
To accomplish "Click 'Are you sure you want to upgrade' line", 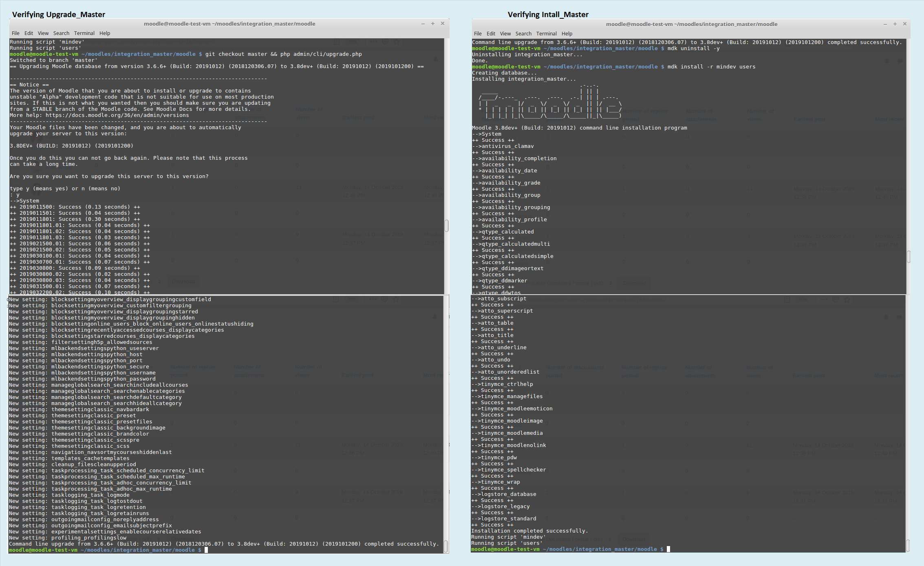I will point(109,176).
